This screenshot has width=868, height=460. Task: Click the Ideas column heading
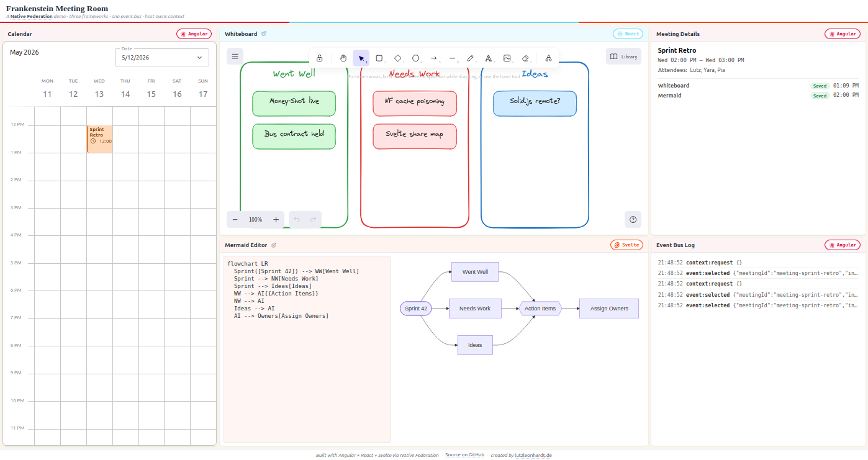tap(535, 74)
